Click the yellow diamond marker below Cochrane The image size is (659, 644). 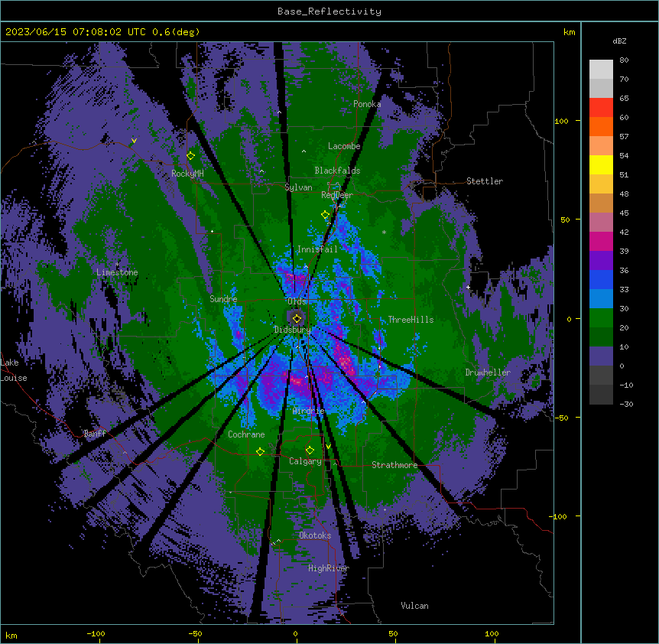tap(260, 451)
